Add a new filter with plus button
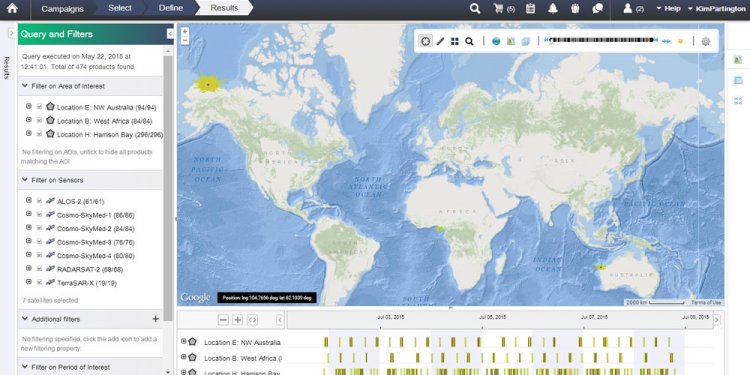The image size is (750, 375). [155, 319]
